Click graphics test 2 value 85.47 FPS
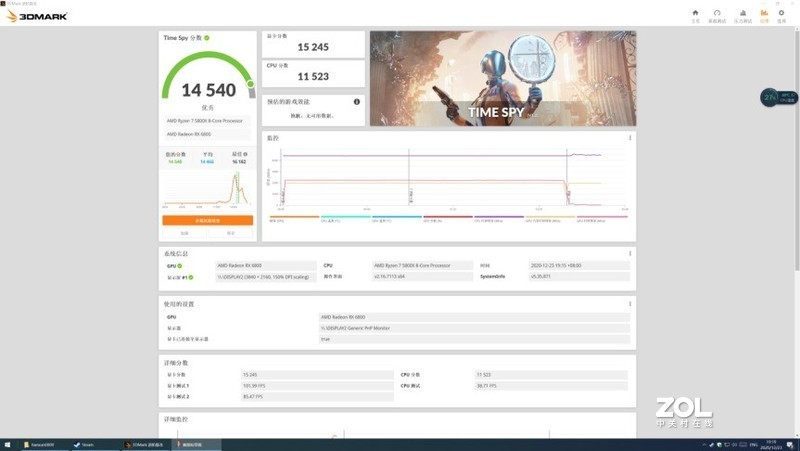The width and height of the screenshot is (800, 451). 317,397
